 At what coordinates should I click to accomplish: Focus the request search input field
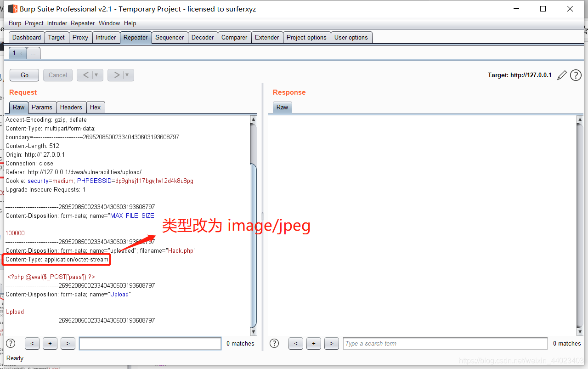pyautogui.click(x=150, y=343)
